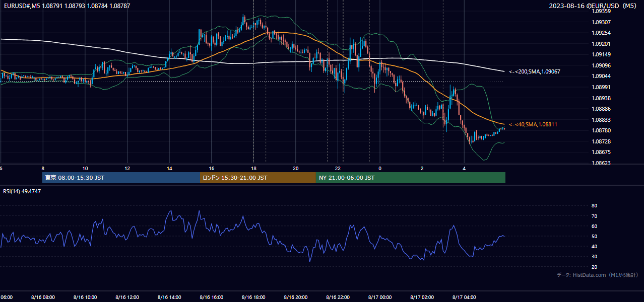Click the '8/17 00:00' time axis label

tap(380, 297)
